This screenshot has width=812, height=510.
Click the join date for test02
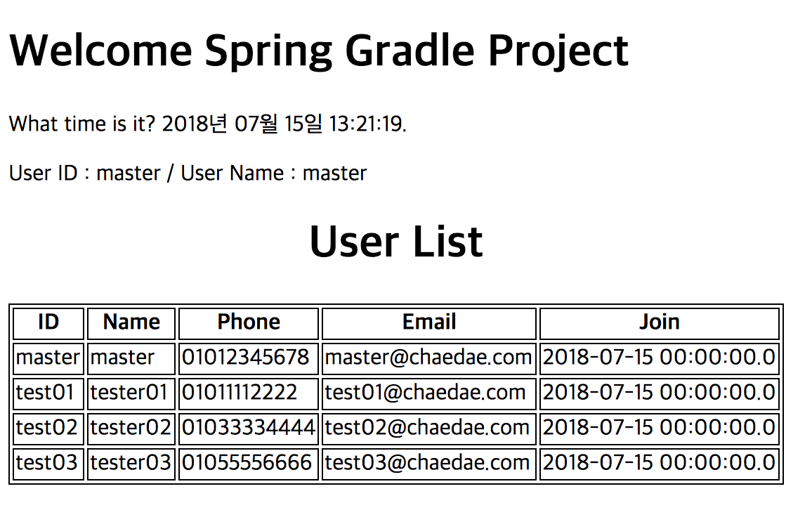click(659, 427)
